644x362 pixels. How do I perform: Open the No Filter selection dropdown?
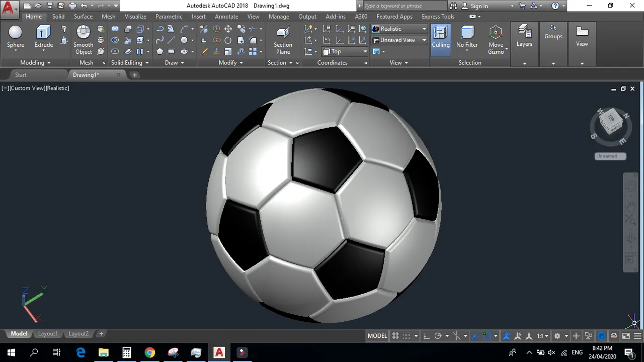click(x=467, y=40)
